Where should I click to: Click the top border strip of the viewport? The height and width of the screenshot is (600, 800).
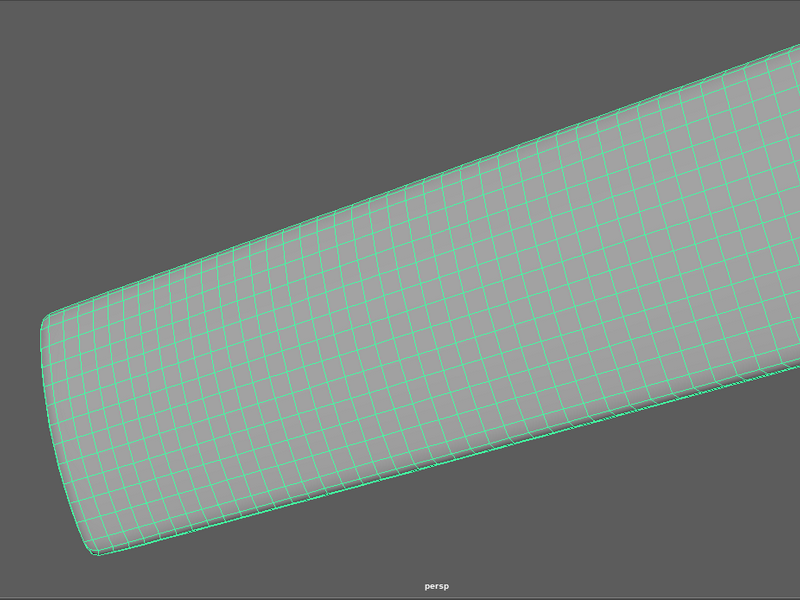(x=400, y=1)
